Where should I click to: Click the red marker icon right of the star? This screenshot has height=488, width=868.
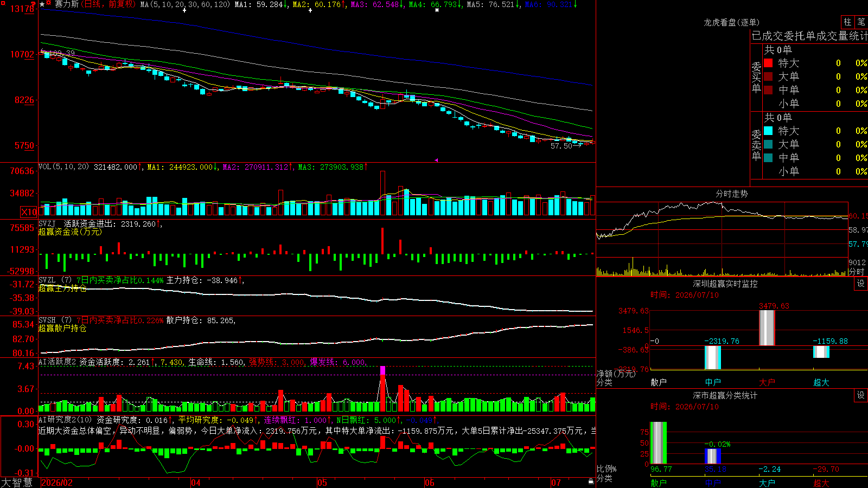pos(49,3)
